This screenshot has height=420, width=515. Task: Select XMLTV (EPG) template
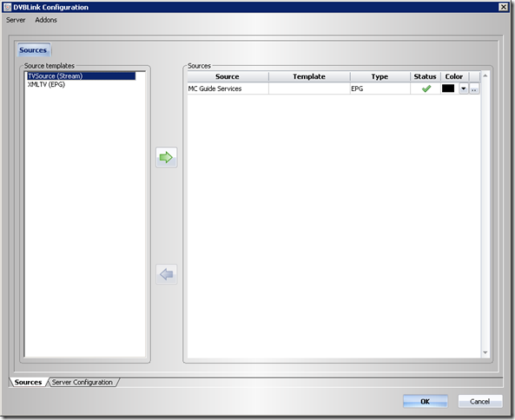pos(46,85)
